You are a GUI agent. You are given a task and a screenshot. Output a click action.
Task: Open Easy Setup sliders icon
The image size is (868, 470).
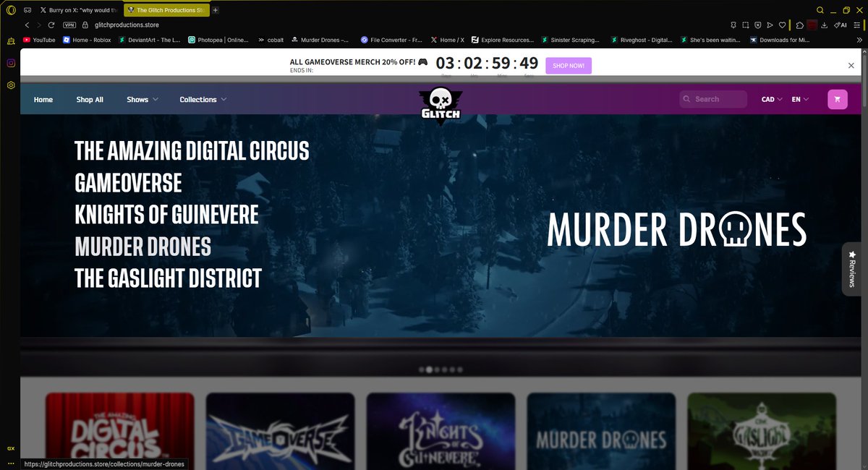point(857,25)
